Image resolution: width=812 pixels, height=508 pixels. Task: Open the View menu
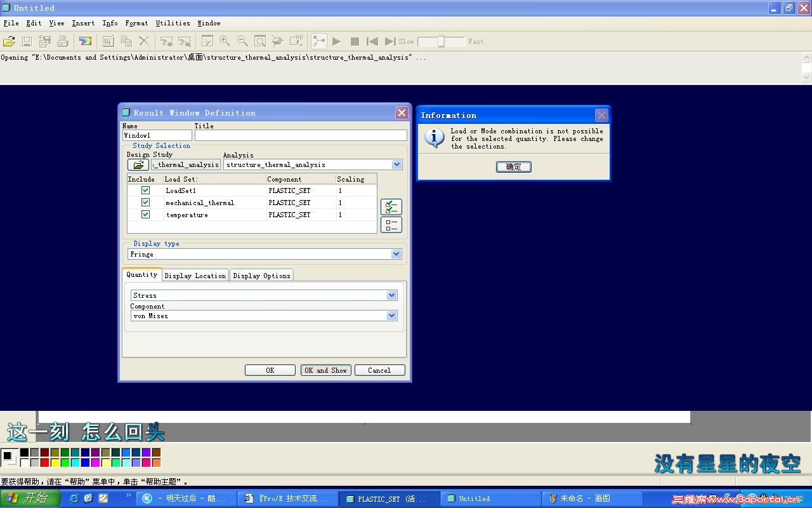tap(56, 23)
